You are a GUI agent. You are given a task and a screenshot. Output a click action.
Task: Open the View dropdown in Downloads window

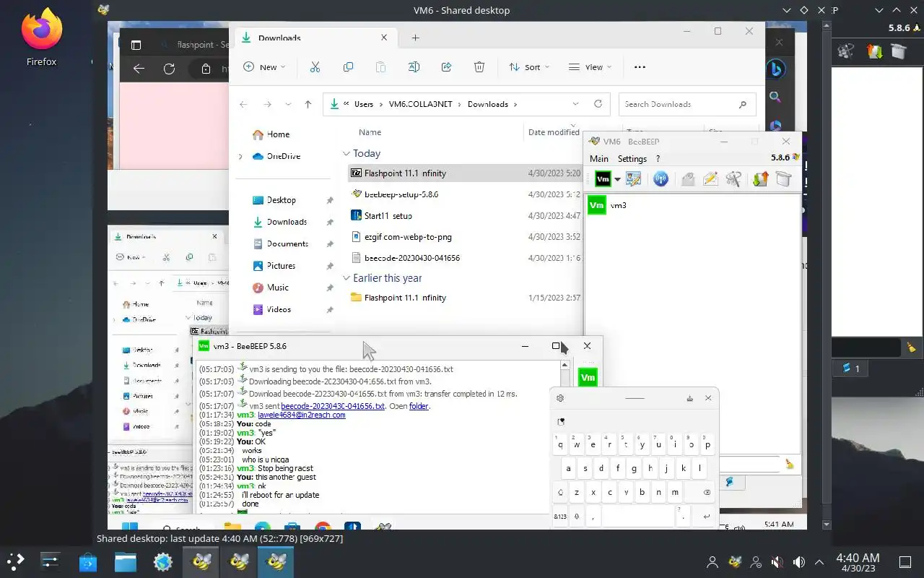589,66
